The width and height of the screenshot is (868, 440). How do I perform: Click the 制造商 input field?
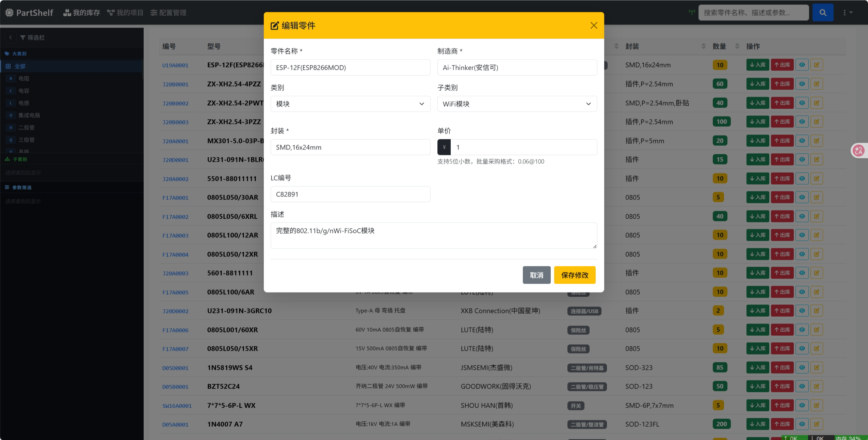(x=517, y=67)
